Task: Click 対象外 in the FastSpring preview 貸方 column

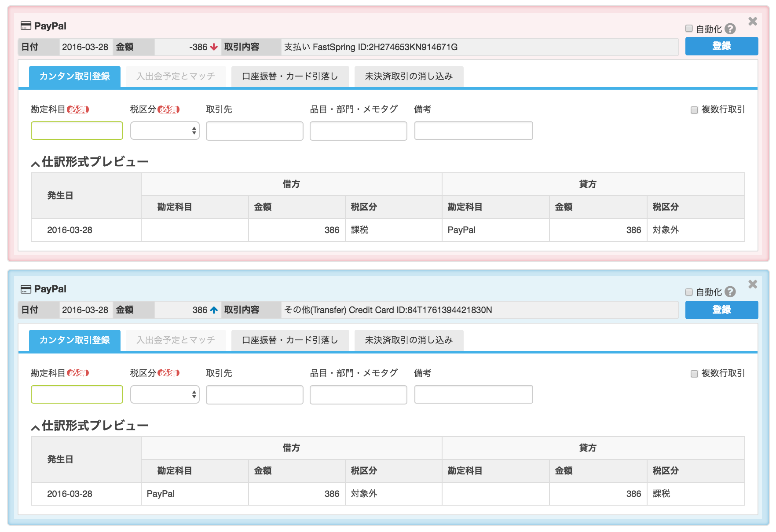Action: (x=666, y=230)
